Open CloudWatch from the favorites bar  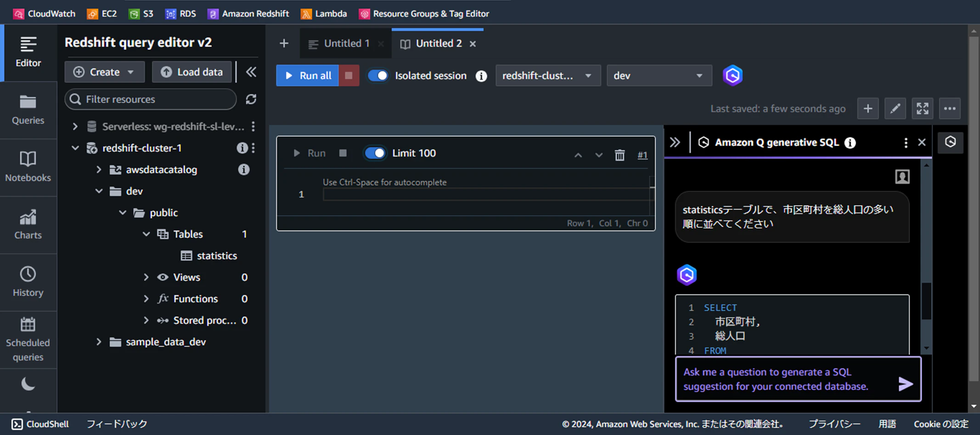(x=44, y=14)
